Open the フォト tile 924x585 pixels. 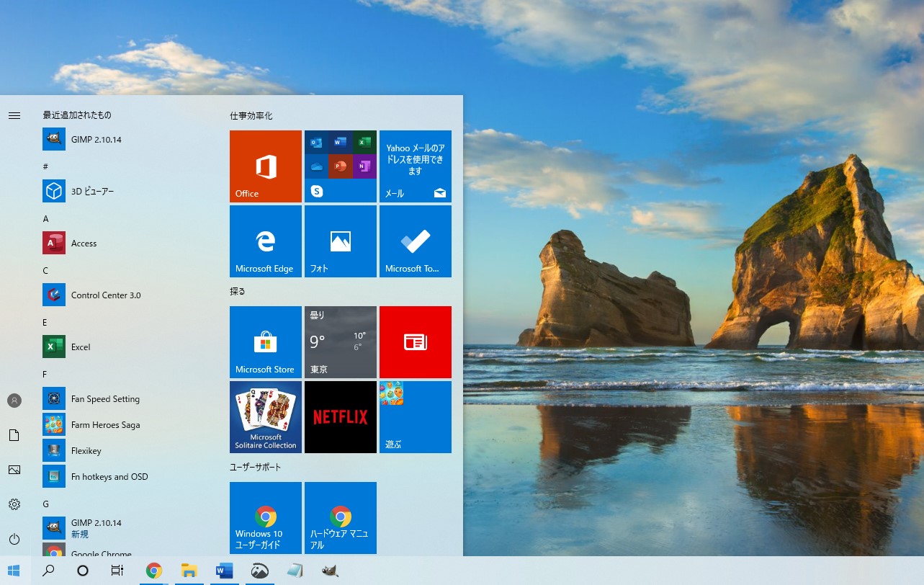click(341, 241)
